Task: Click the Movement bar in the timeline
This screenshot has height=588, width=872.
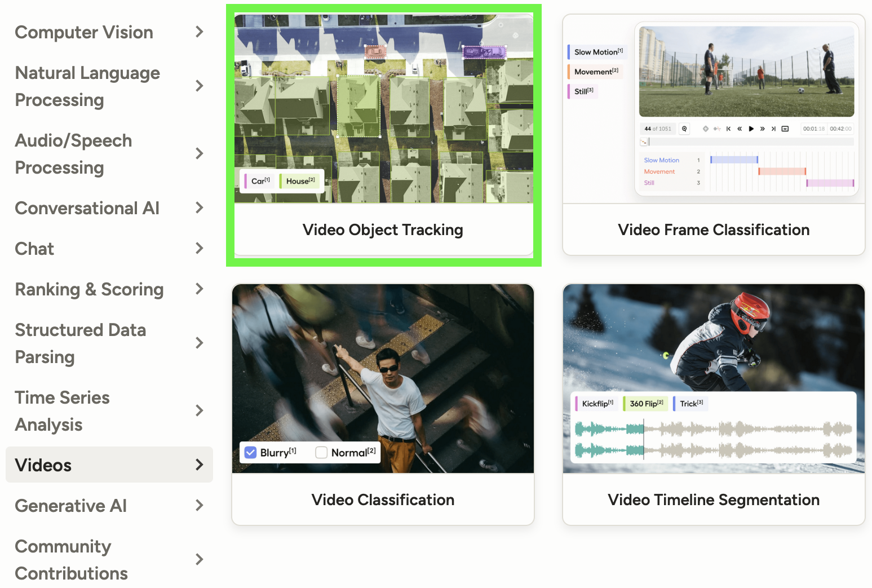Action: [x=782, y=171]
